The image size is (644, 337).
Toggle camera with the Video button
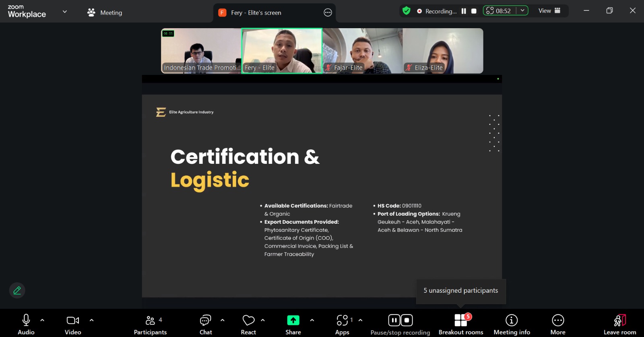pyautogui.click(x=73, y=324)
